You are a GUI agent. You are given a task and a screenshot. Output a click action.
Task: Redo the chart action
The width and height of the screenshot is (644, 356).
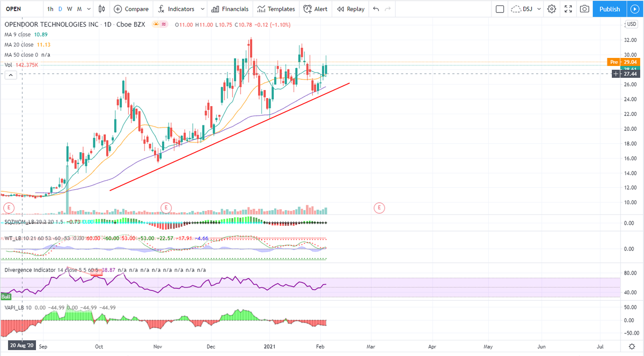click(388, 9)
